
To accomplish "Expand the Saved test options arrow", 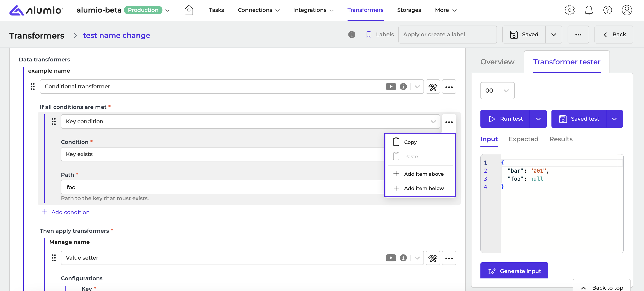I will pyautogui.click(x=614, y=119).
